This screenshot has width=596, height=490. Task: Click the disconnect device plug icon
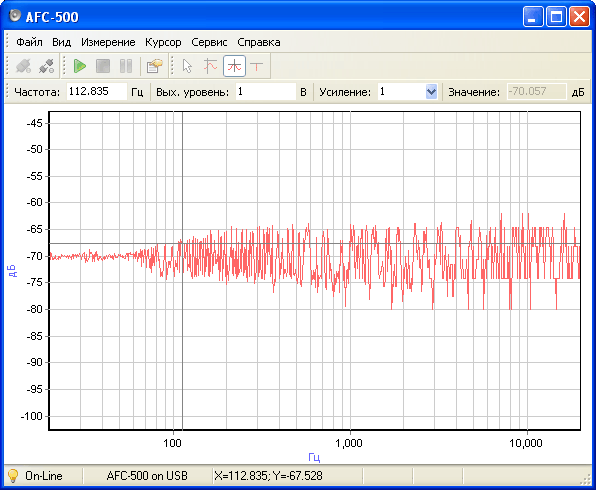(x=47, y=66)
